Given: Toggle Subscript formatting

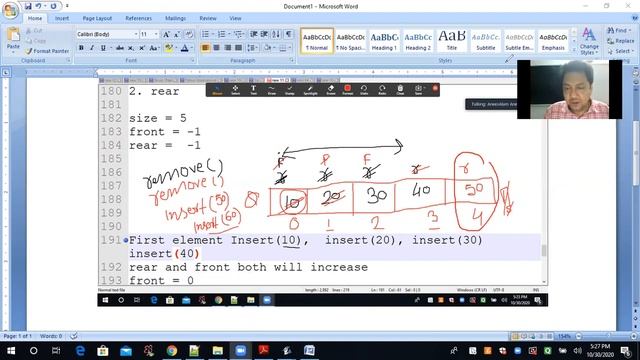Looking at the screenshot, I should pos(131,48).
